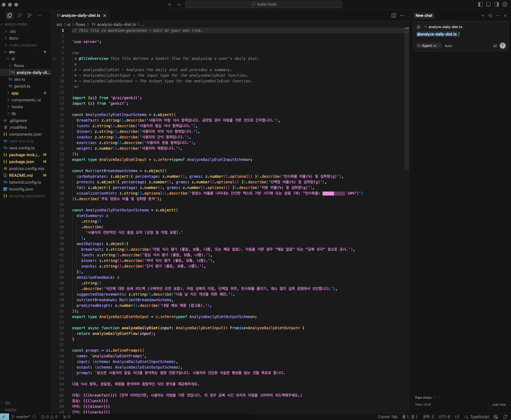Open editor More Actions menu
511x420 pixels.
(402, 16)
